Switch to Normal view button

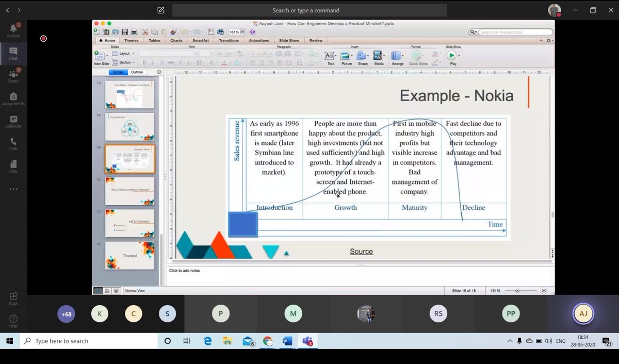[x=98, y=291]
